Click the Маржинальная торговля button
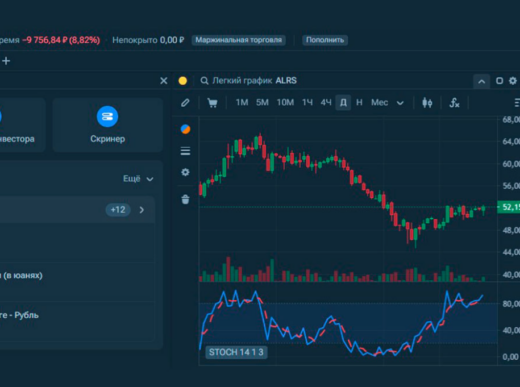Screen dimensions: 520x387 238,40
